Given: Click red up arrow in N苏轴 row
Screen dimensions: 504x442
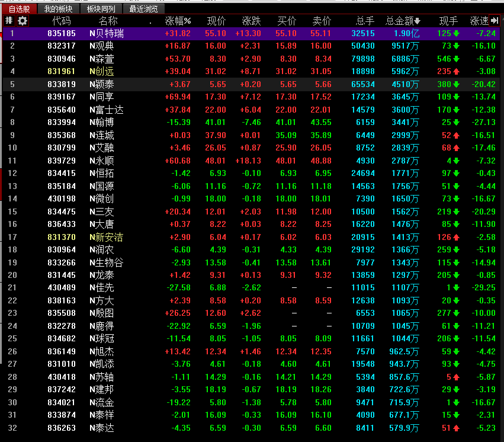Looking at the screenshot, I should coord(456,377).
